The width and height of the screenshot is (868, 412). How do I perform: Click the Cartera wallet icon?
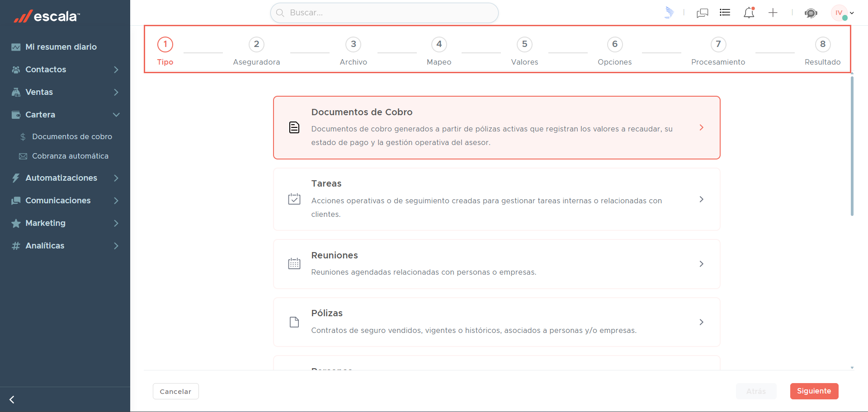pos(16,115)
